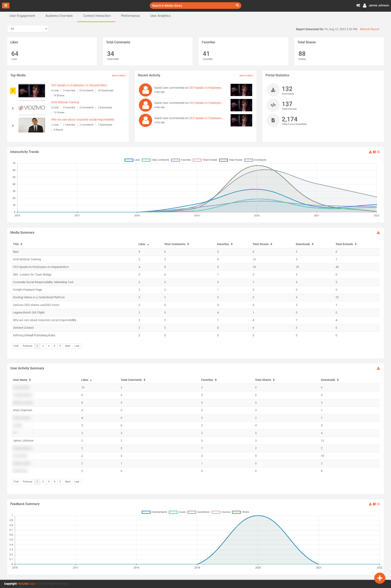
Task: Click the orange floating plus button
Action: pyautogui.click(x=380, y=578)
